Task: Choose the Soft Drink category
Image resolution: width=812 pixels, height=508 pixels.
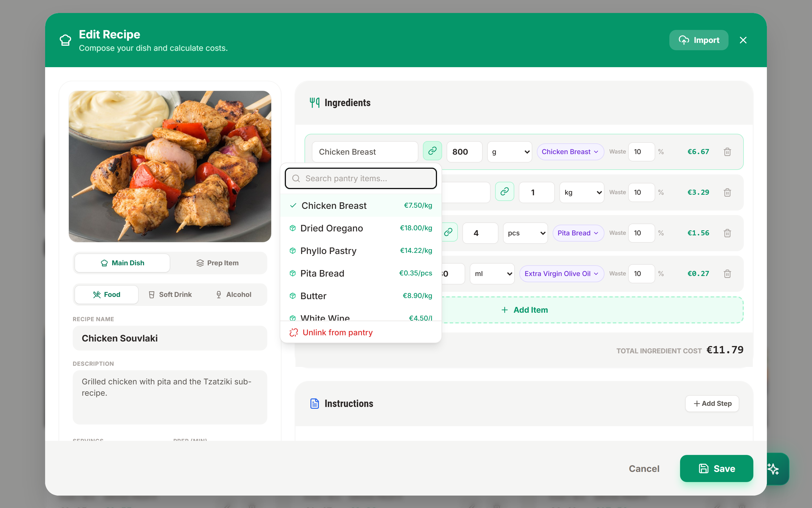Action: pyautogui.click(x=170, y=295)
